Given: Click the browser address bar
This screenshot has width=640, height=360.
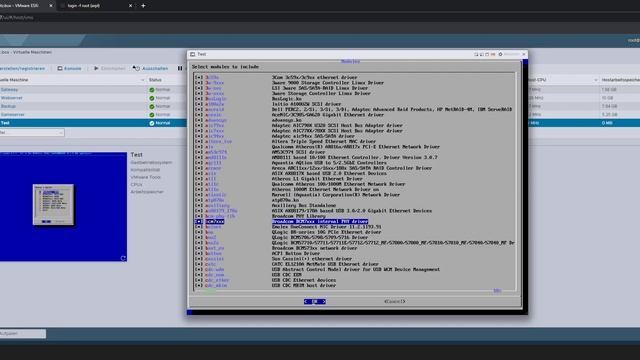Looking at the screenshot, I should 320,18.
